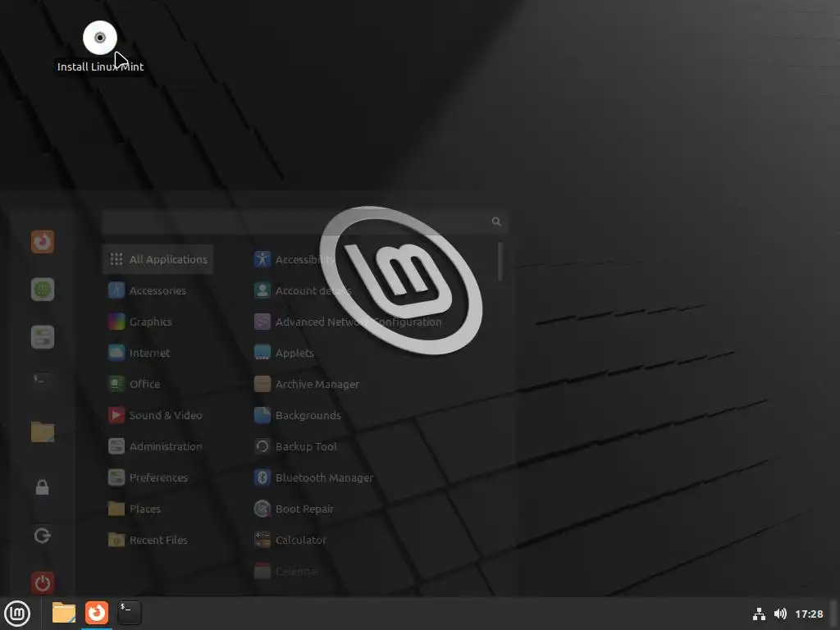This screenshot has width=840, height=630.
Task: Open Software Manager from menu favorites sidebar
Action: [43, 290]
